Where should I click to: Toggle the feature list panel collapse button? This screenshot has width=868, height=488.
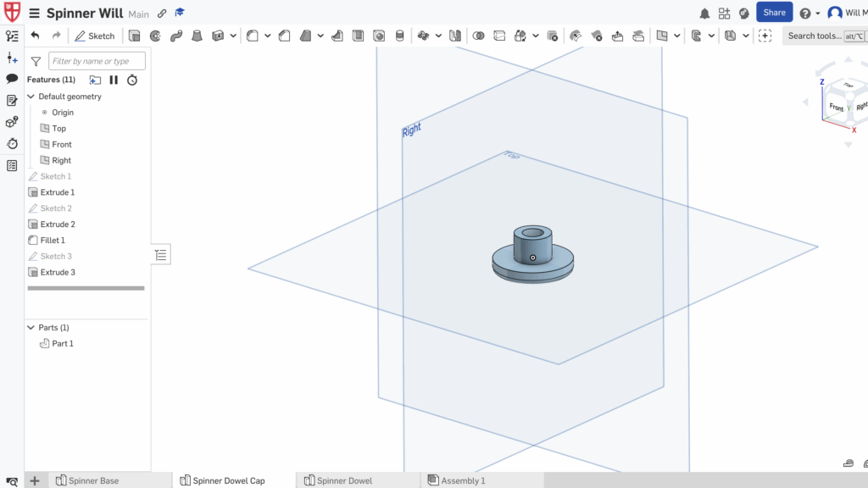point(161,254)
